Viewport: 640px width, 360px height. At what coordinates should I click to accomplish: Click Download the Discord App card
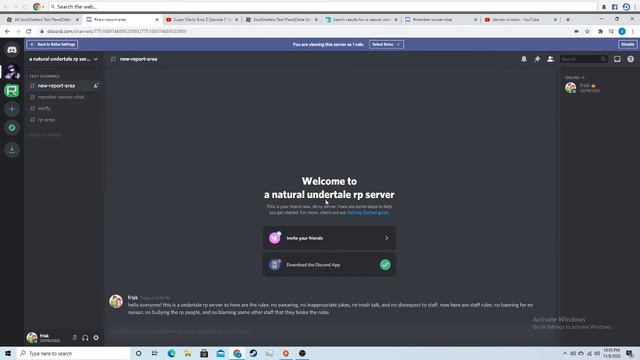click(x=329, y=265)
